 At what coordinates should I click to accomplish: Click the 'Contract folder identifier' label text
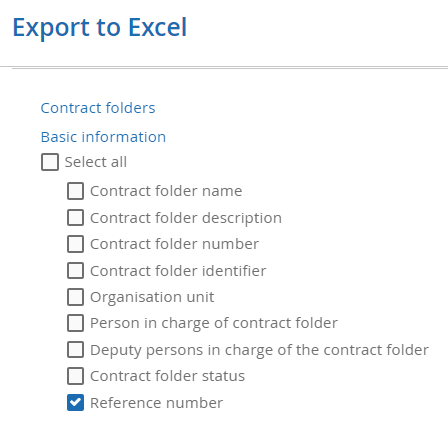coord(178,271)
